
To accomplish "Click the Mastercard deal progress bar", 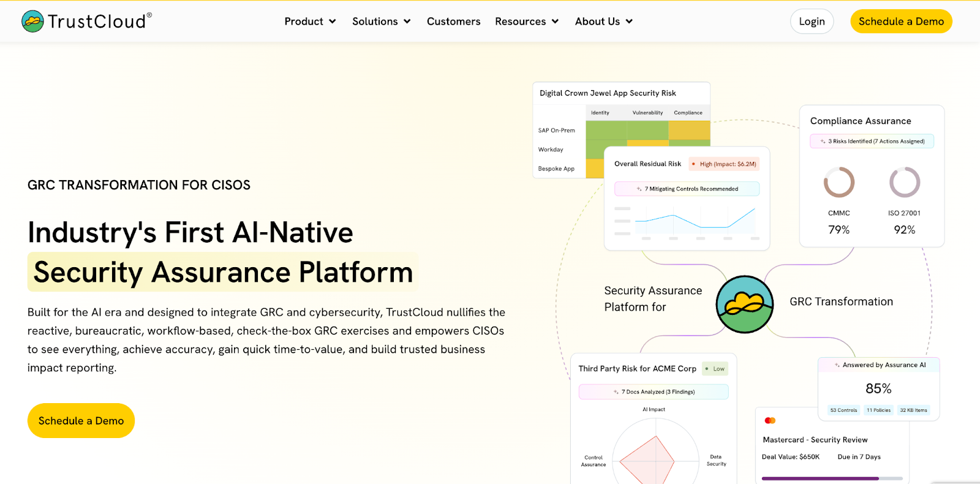I will tap(832, 478).
